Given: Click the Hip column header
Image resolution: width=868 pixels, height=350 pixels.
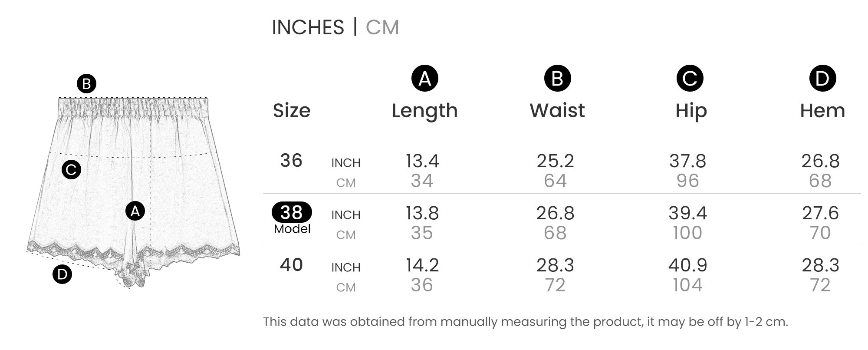Looking at the screenshot, I should coord(691,111).
